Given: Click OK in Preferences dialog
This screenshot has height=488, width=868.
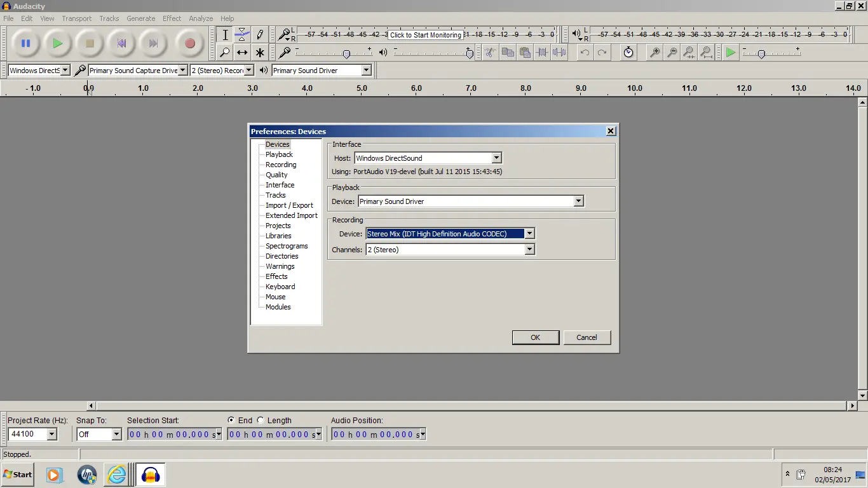Looking at the screenshot, I should [x=536, y=337].
